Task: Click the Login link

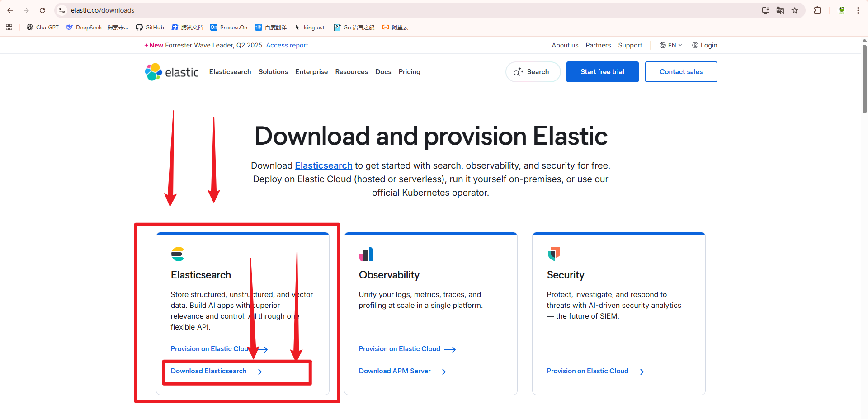Action: coord(705,45)
